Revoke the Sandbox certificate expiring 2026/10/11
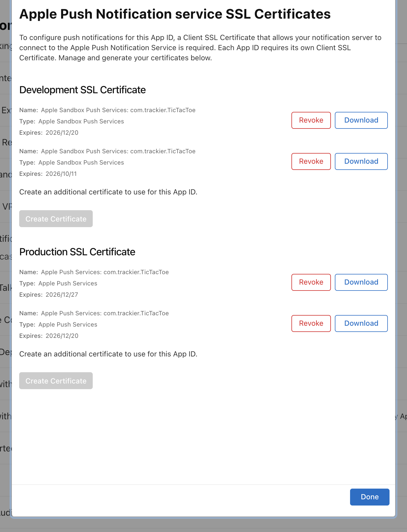Image resolution: width=407 pixels, height=532 pixels. point(311,161)
